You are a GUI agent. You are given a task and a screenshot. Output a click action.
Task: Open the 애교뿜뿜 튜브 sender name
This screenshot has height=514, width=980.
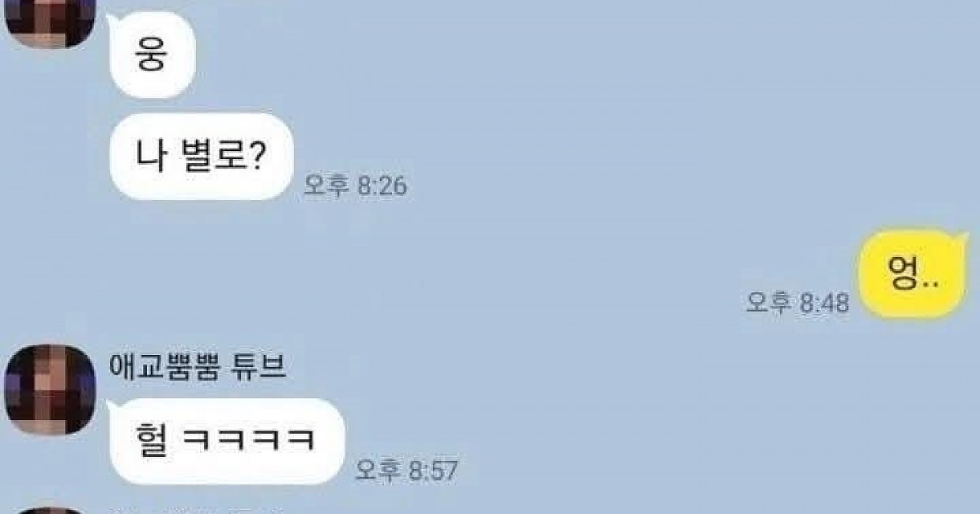(197, 367)
